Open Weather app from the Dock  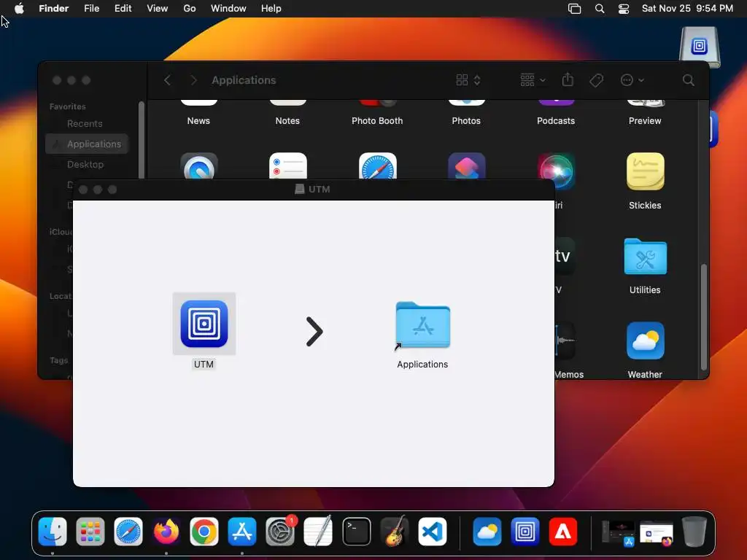(x=487, y=532)
